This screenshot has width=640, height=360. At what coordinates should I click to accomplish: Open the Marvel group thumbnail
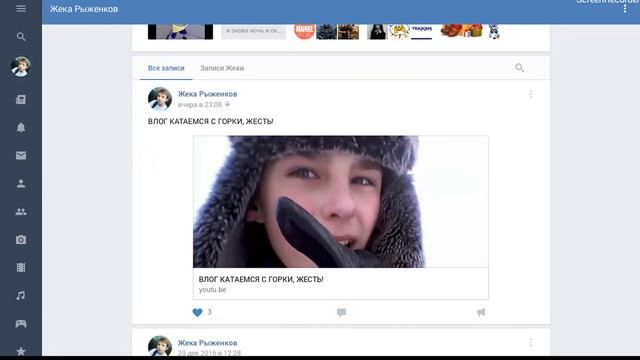tap(304, 31)
